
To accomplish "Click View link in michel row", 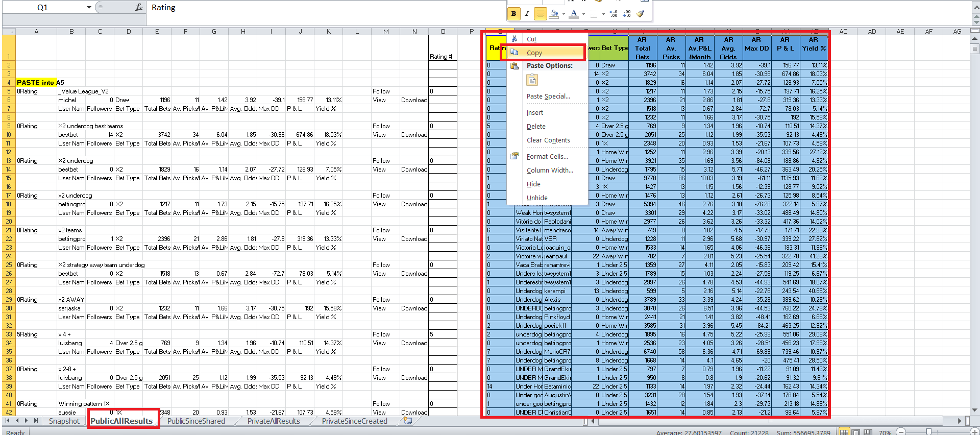I will (379, 100).
